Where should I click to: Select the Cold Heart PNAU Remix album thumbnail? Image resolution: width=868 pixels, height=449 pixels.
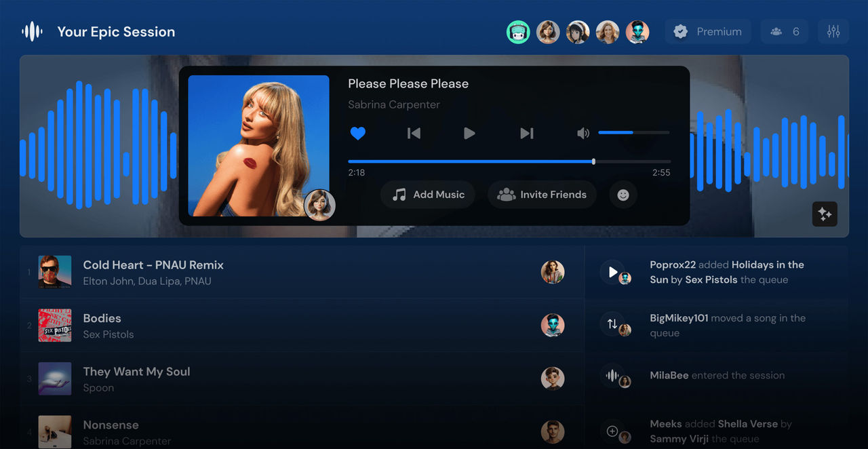pyautogui.click(x=54, y=271)
